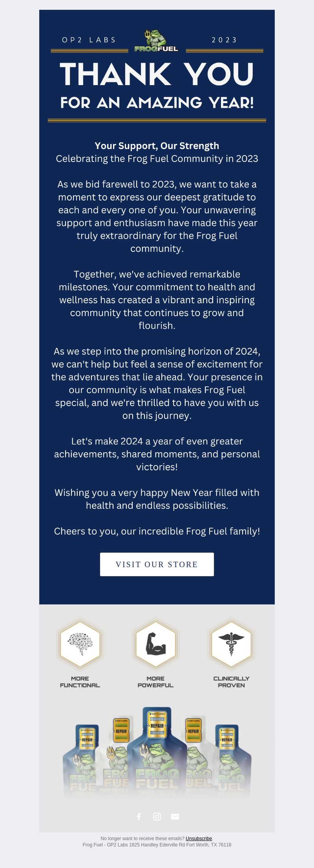The width and height of the screenshot is (314, 868).
Task: Click the Clinically Proven label
Action: coord(232,682)
